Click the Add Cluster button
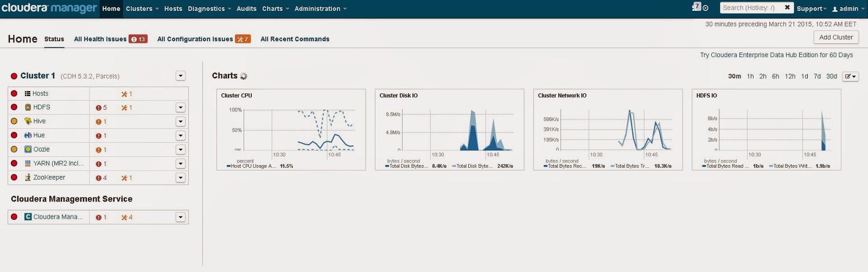Screen dimensions: 868x272 [x=836, y=37]
